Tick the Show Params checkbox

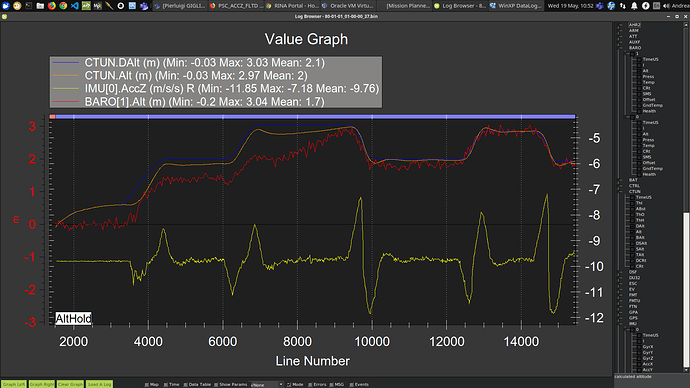pos(216,384)
